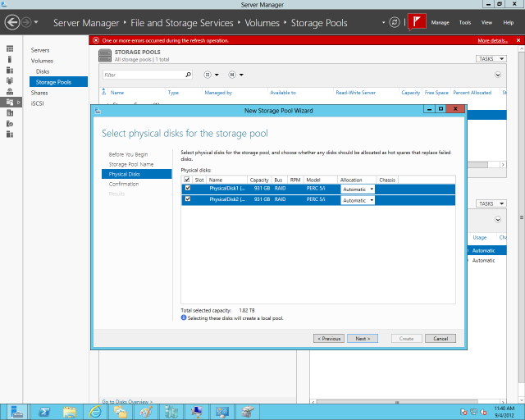The height and width of the screenshot is (420, 525).
Task: Open the Tools menu
Action: pos(465,22)
